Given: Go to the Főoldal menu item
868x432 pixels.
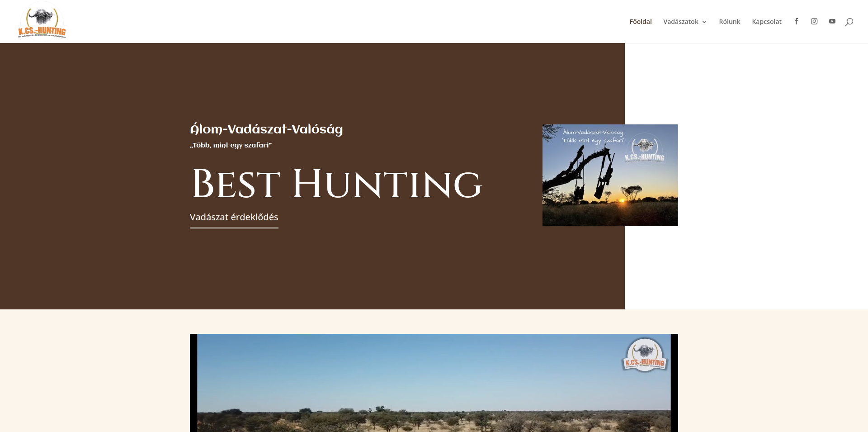Looking at the screenshot, I should click(640, 22).
